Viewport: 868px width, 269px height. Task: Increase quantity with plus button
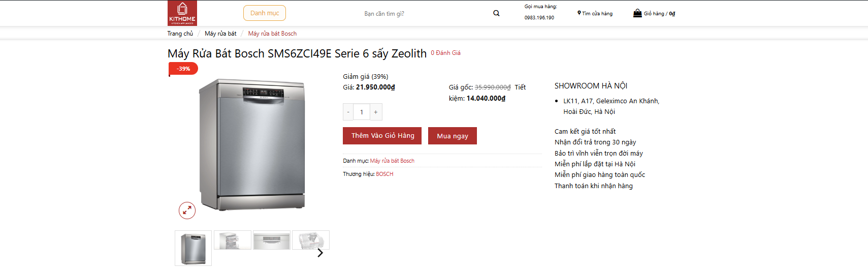376,112
